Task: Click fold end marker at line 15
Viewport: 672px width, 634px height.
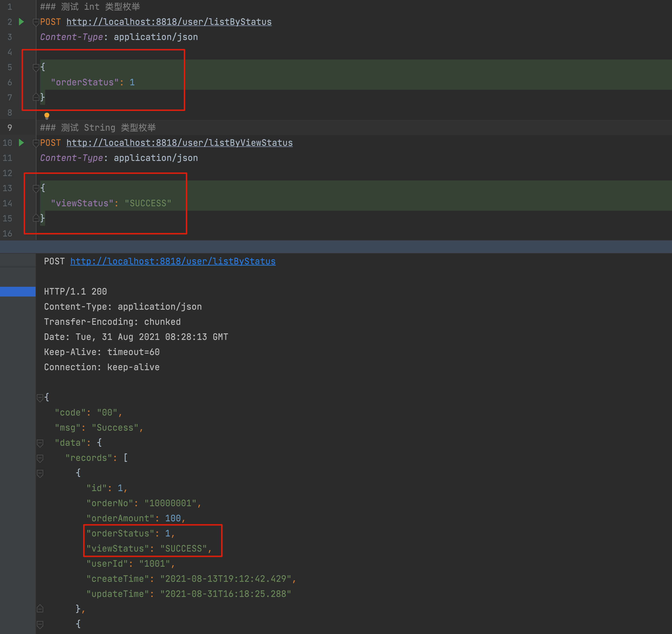Action: click(36, 218)
